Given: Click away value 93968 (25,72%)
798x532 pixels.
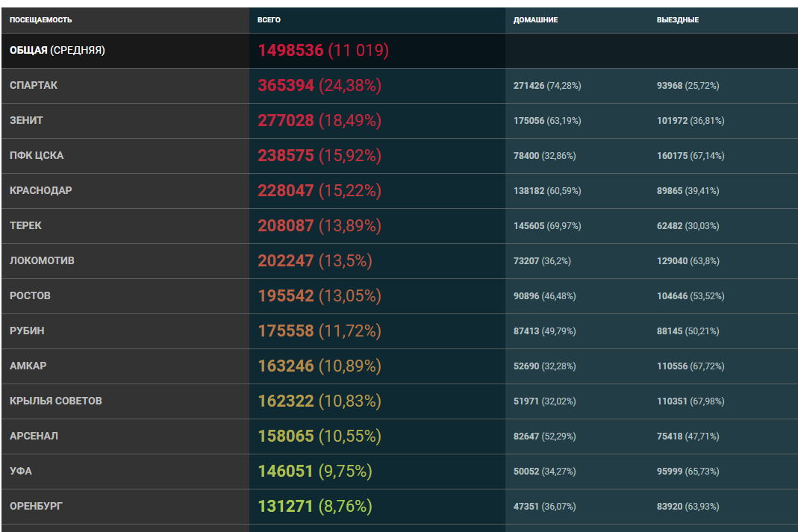Looking at the screenshot, I should [688, 86].
